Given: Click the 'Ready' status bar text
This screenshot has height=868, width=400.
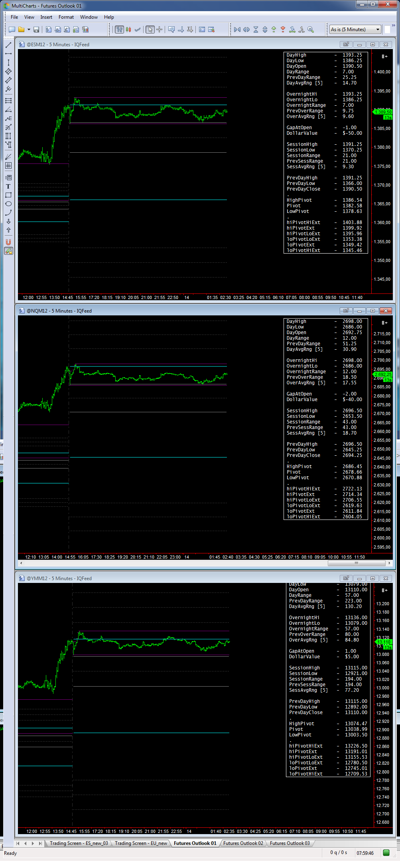Looking at the screenshot, I should [10, 853].
